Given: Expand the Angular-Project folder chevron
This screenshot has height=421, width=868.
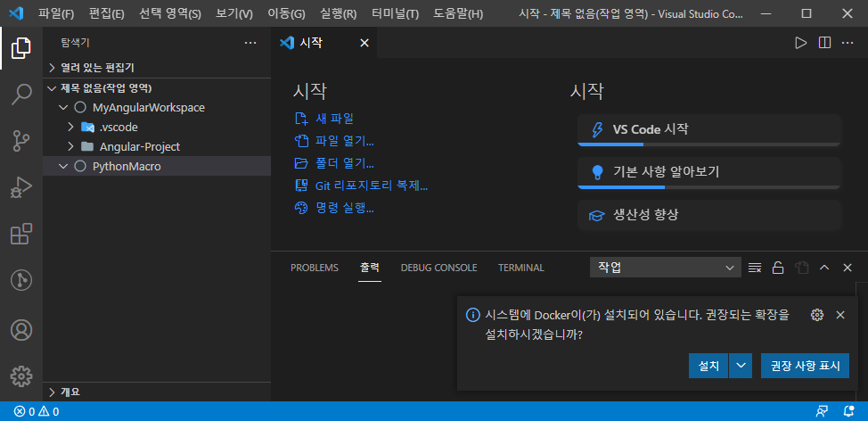Looking at the screenshot, I should (70, 147).
